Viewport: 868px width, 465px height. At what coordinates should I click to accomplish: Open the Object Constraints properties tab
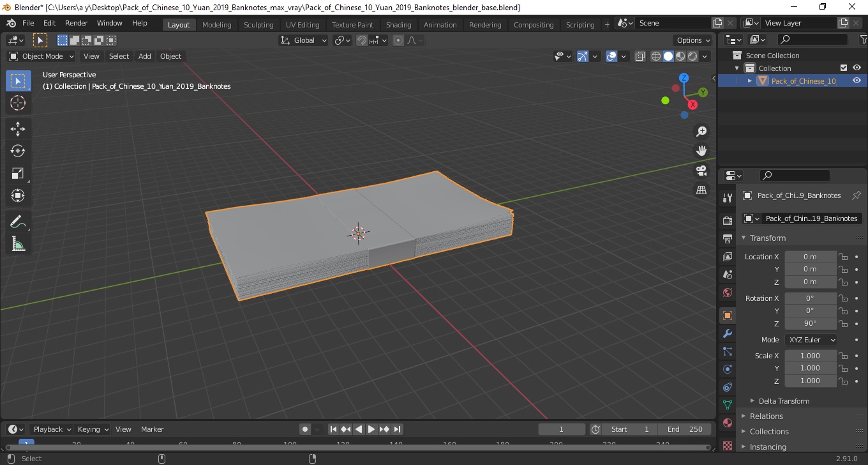728,387
